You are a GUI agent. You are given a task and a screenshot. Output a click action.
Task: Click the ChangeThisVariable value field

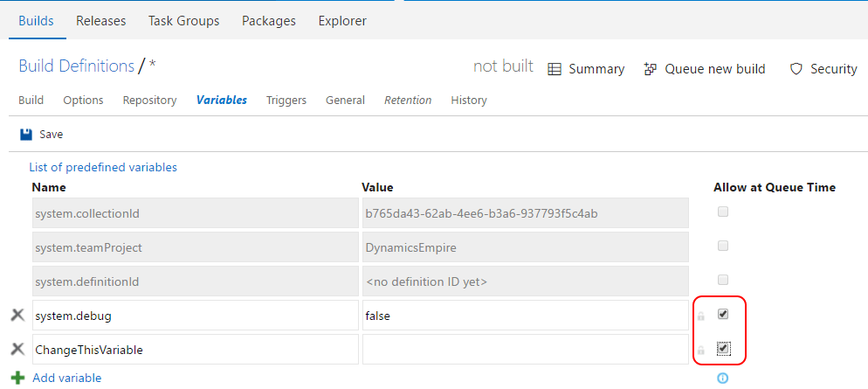(524, 350)
